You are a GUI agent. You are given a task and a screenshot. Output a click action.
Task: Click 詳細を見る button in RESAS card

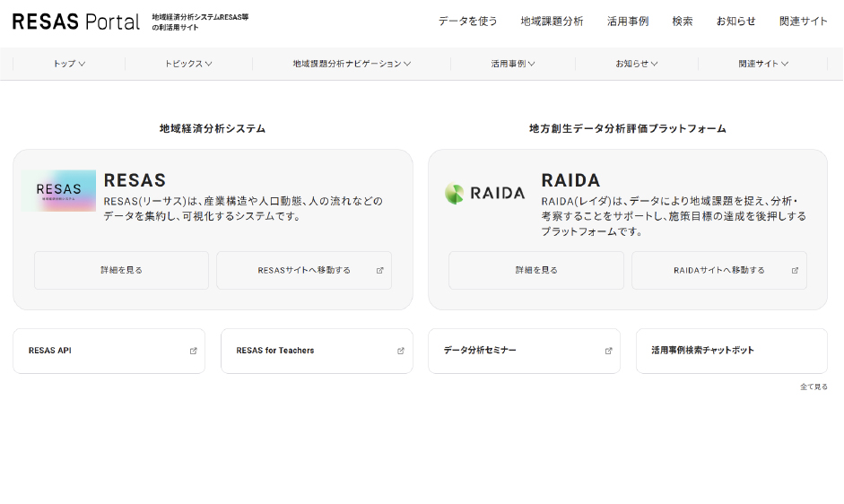tap(122, 270)
